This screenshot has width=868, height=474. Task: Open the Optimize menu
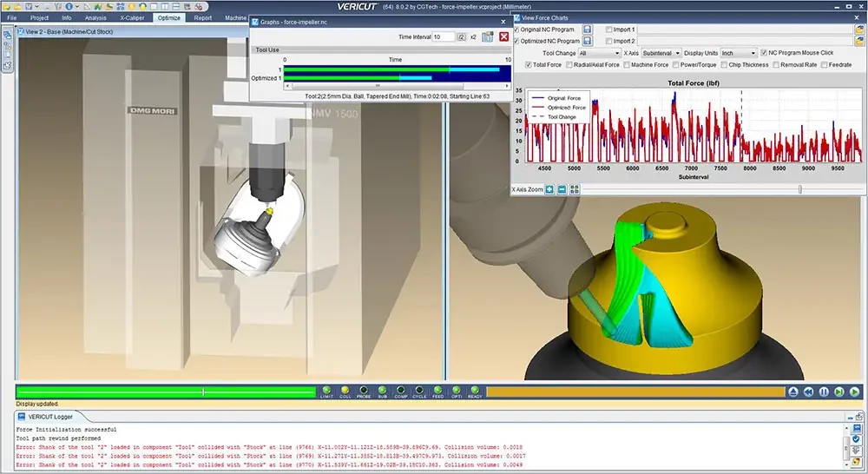169,17
